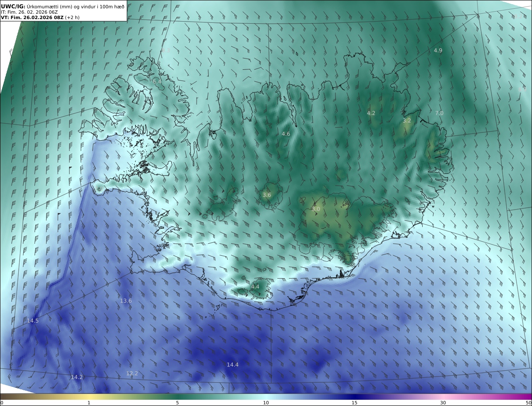Click the 12.2 value label

click(132, 373)
